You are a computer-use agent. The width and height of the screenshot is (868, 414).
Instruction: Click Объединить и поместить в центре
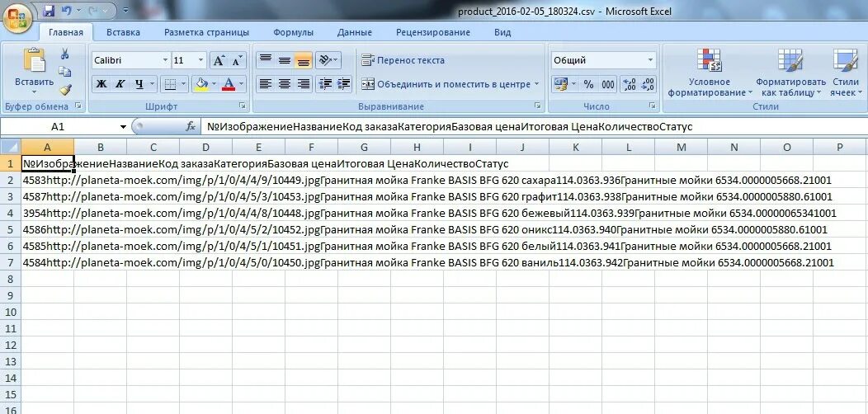(x=446, y=84)
